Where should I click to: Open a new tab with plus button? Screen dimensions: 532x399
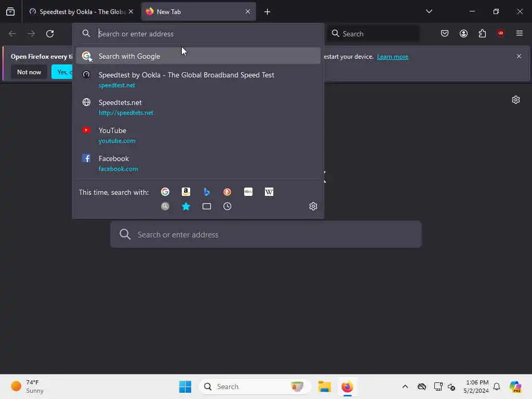click(268, 12)
